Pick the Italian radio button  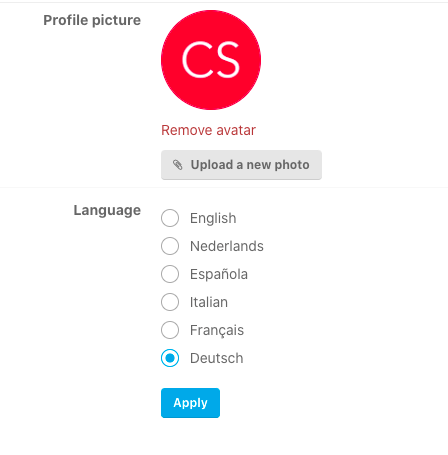click(170, 302)
